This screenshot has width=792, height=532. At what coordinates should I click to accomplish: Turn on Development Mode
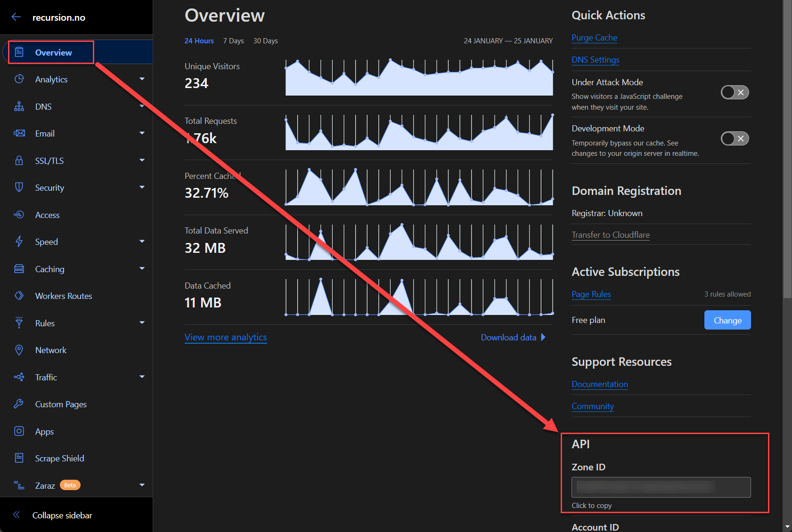click(x=735, y=138)
